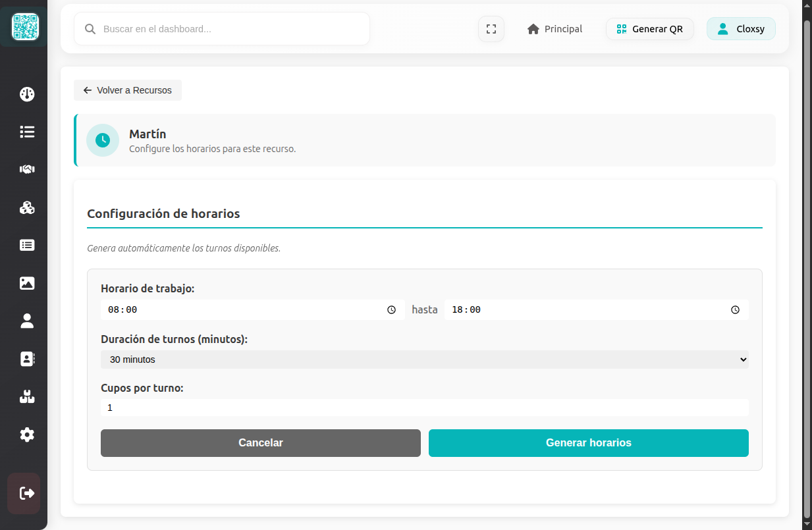The width and height of the screenshot is (812, 530).
Task: Click the Generar QR button
Action: pyautogui.click(x=649, y=29)
